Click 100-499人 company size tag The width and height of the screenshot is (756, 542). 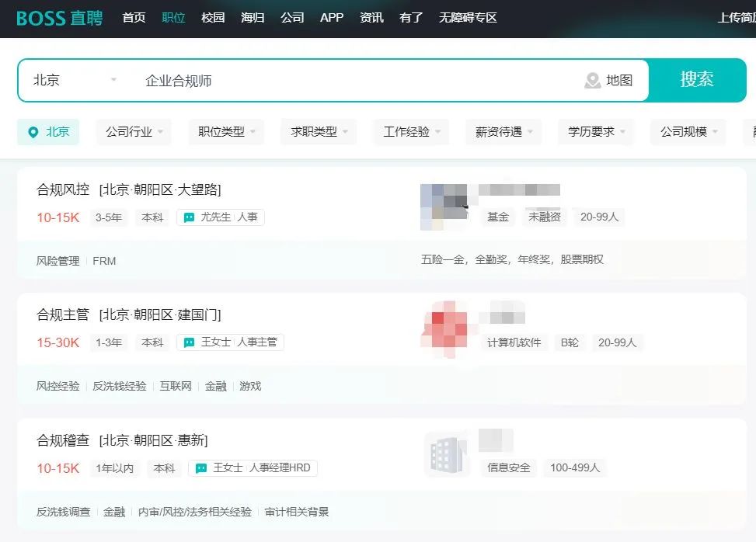[575, 467]
